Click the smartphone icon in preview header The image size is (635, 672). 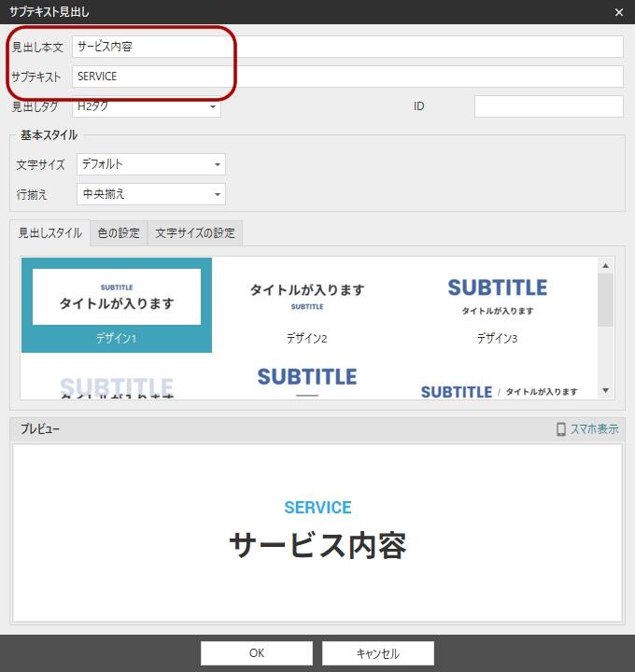point(561,429)
